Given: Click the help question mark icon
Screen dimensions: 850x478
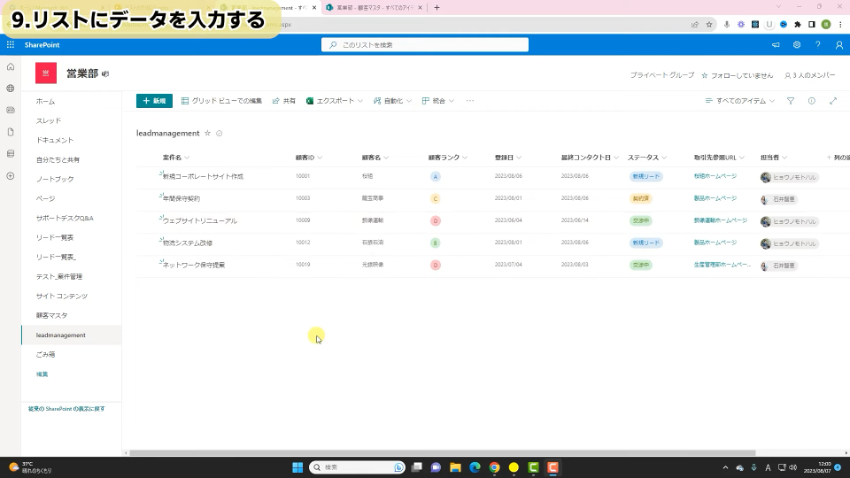Looking at the screenshot, I should click(x=817, y=45).
